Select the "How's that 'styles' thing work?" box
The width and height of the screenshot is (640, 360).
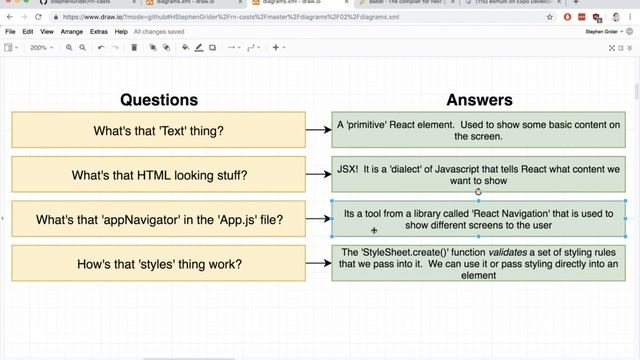(158, 263)
